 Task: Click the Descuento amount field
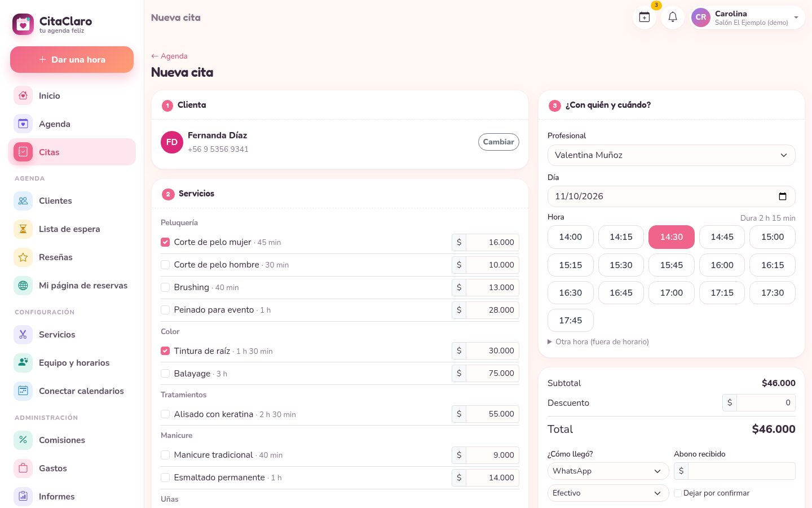[766, 402]
